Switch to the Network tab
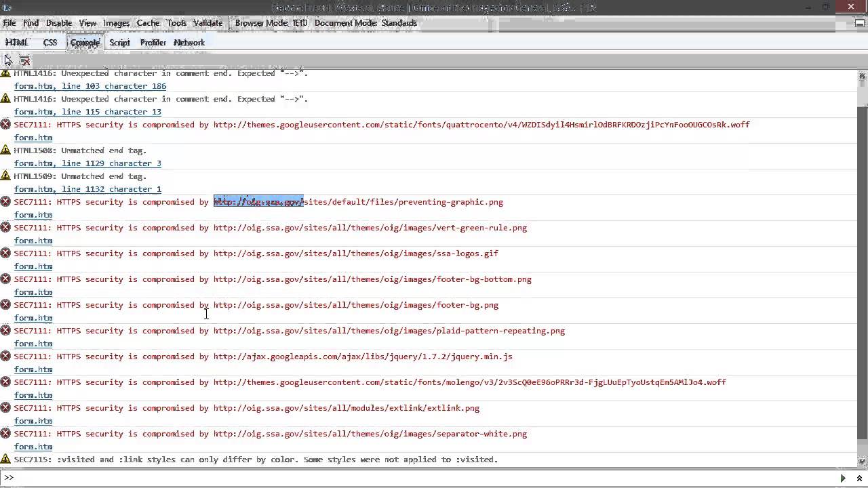Viewport: 868px width, 488px height. click(189, 43)
